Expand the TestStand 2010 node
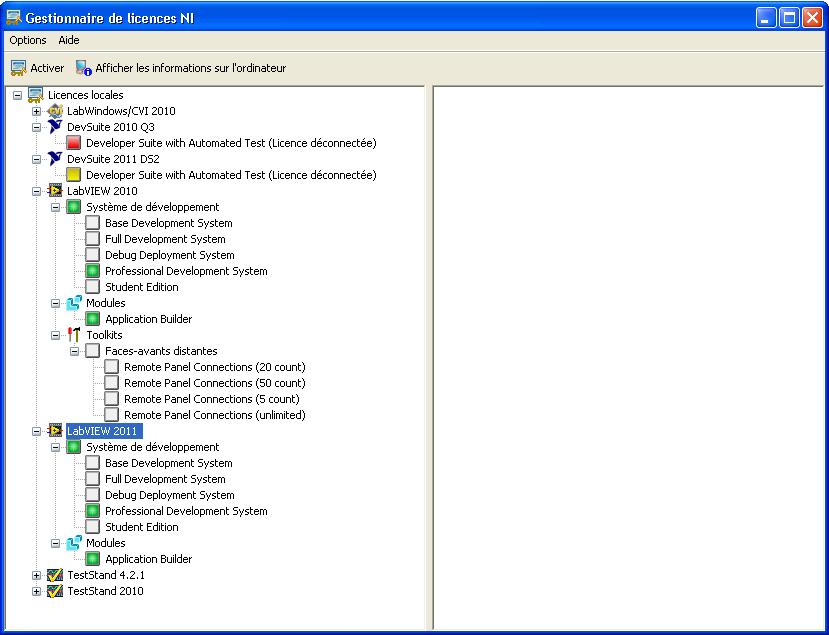Screen dimensions: 829x635 click(x=36, y=591)
